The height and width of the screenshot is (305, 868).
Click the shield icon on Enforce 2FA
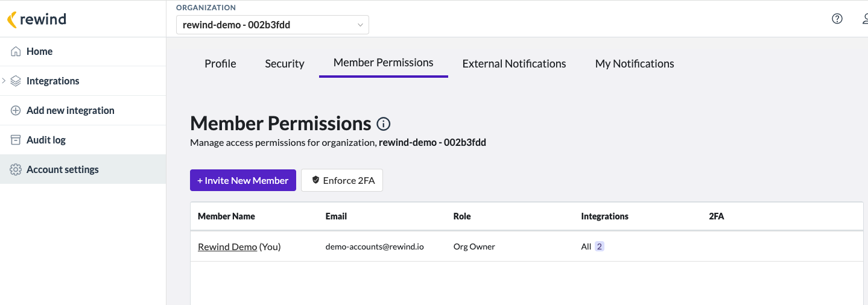(x=315, y=180)
